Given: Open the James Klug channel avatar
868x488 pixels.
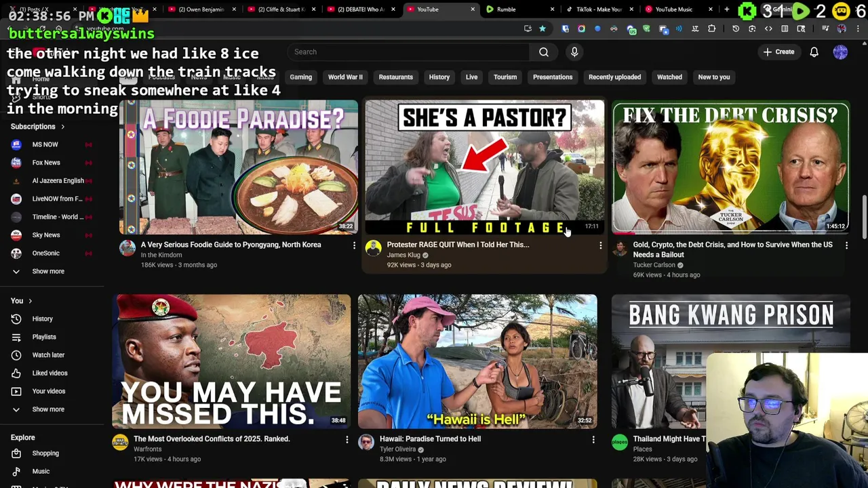Looking at the screenshot, I should pos(373,248).
